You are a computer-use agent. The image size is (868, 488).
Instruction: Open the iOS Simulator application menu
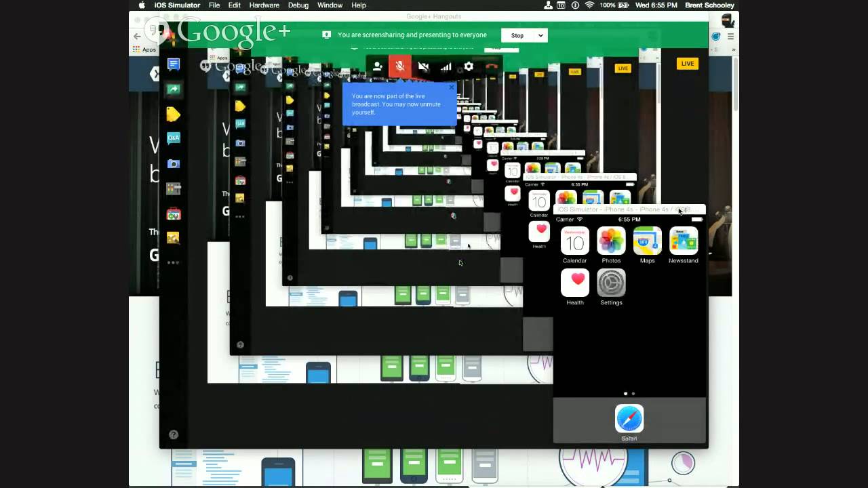point(177,5)
